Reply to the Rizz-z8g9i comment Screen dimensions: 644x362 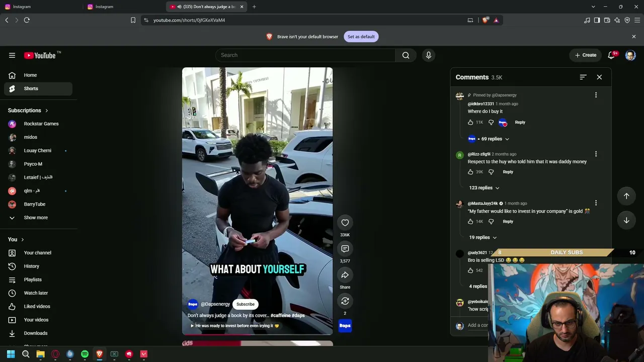tap(508, 172)
